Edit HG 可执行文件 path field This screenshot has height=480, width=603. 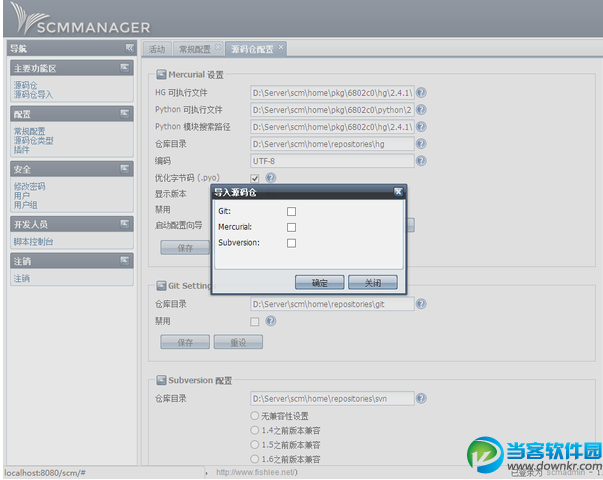pyautogui.click(x=332, y=93)
